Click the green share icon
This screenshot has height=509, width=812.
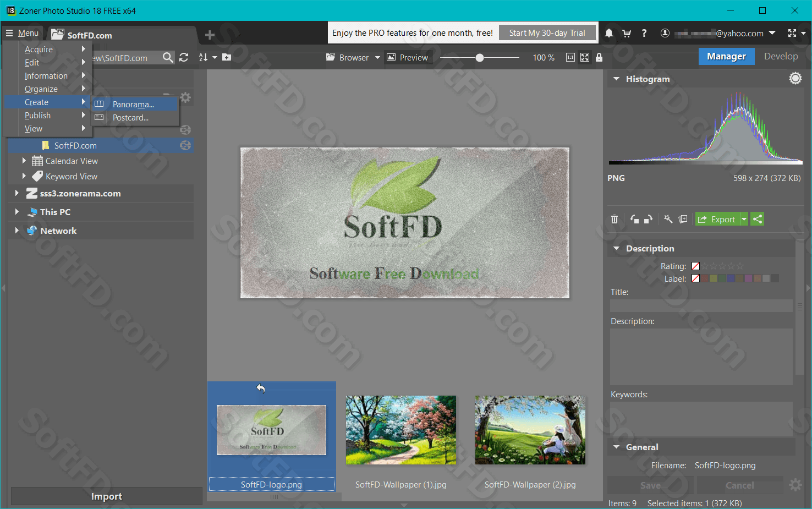(758, 219)
